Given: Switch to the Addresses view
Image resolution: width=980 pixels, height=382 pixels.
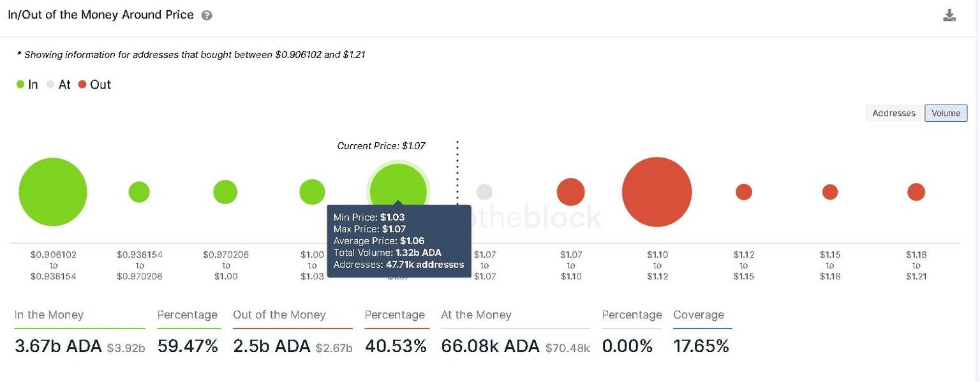Looking at the screenshot, I should tap(893, 113).
